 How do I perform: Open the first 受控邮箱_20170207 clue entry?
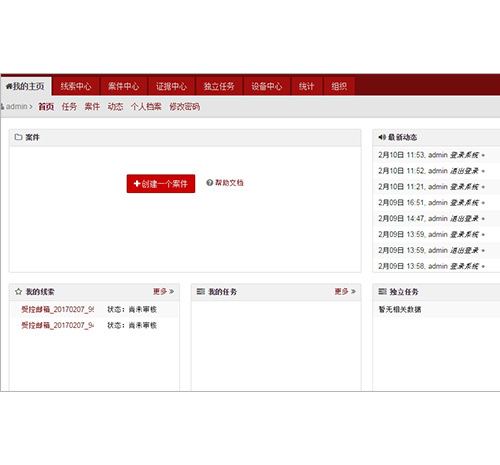tap(58, 309)
